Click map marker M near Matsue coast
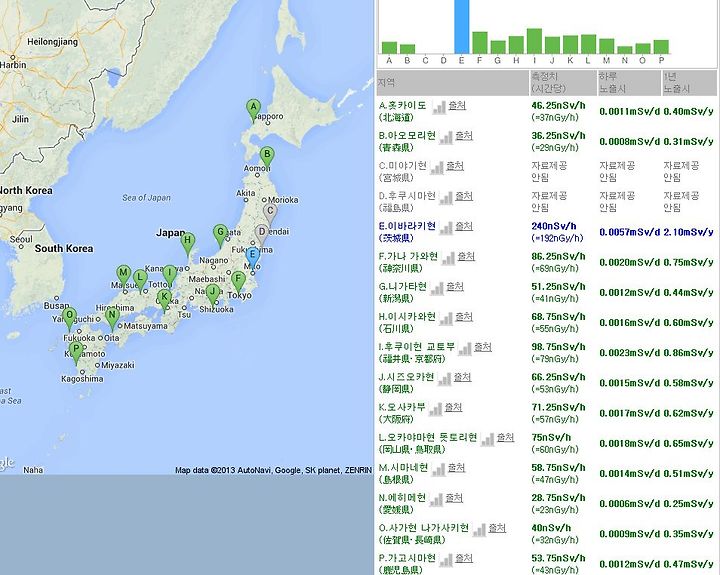This screenshot has height=575, width=720. tap(123, 276)
